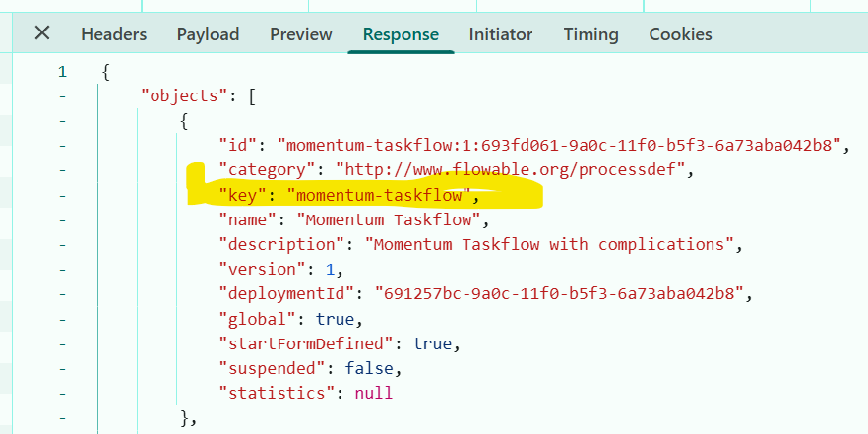The height and width of the screenshot is (434, 868).
Task: Click the "name" property key
Action: pos(248,219)
